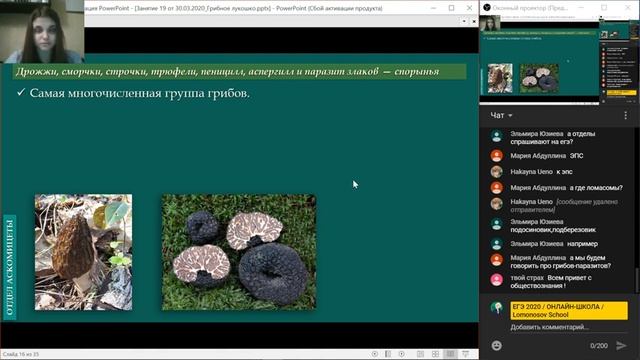Viewport: 640px width, 360px height.
Task: Advance to next slide in status bar
Action: (402, 354)
